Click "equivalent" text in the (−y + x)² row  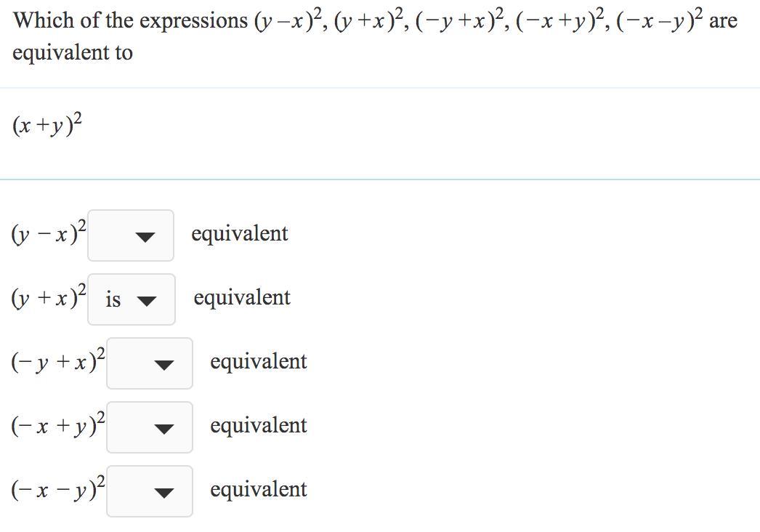pos(258,362)
